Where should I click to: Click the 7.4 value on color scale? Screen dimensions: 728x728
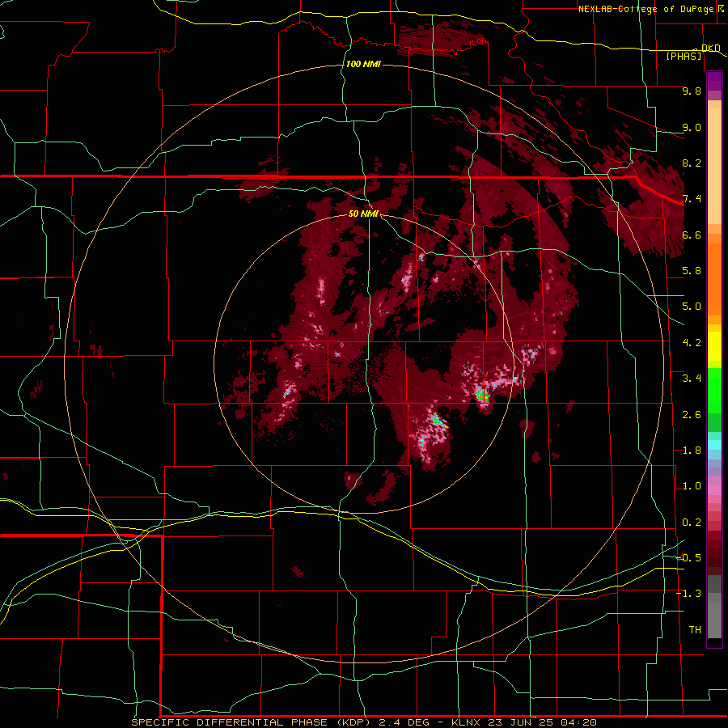click(x=692, y=199)
